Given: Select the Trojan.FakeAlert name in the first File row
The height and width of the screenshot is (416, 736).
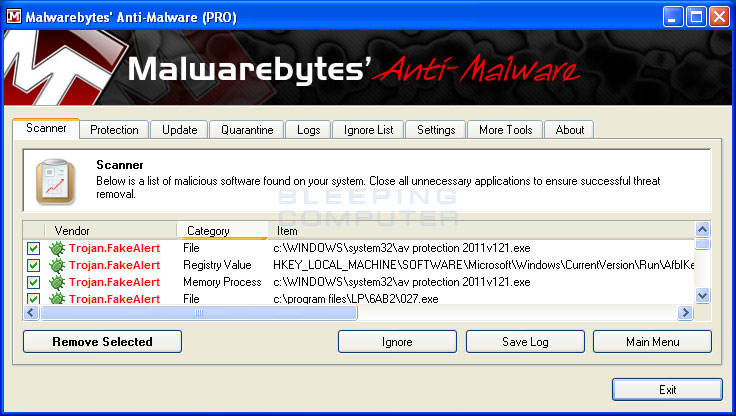Looking at the screenshot, I should pos(115,248).
